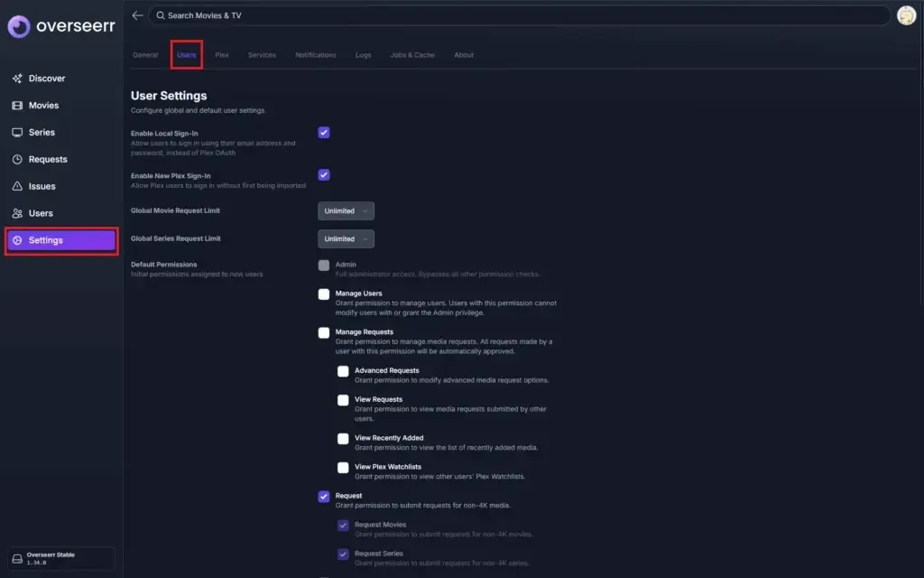Image resolution: width=924 pixels, height=578 pixels.
Task: Open the Notifications settings tab
Action: pos(316,55)
